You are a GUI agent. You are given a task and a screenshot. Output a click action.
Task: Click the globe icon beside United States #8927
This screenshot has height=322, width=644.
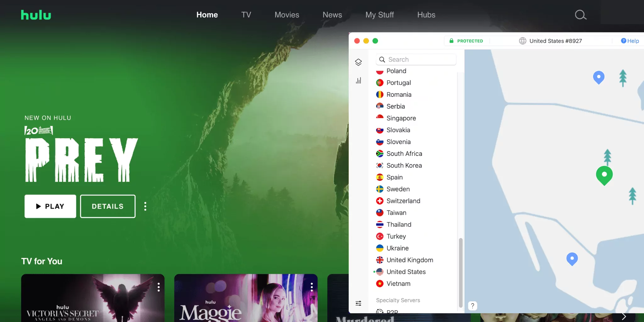pos(523,41)
